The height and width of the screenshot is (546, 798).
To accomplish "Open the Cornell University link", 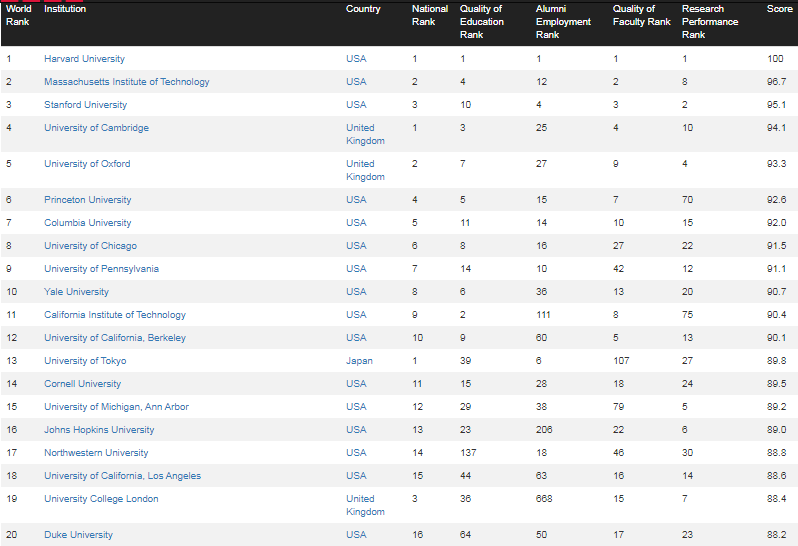I will tap(82, 383).
